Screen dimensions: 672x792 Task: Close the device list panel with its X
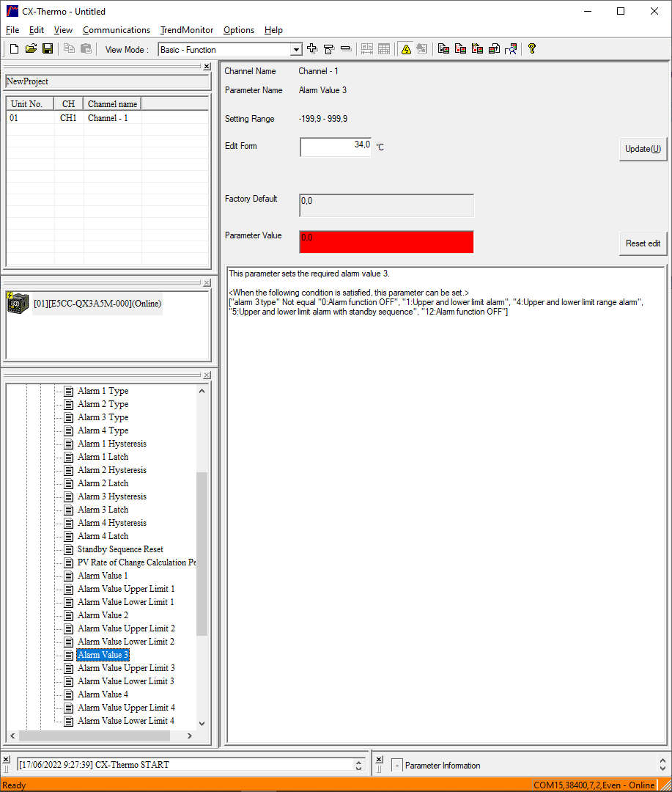207,283
